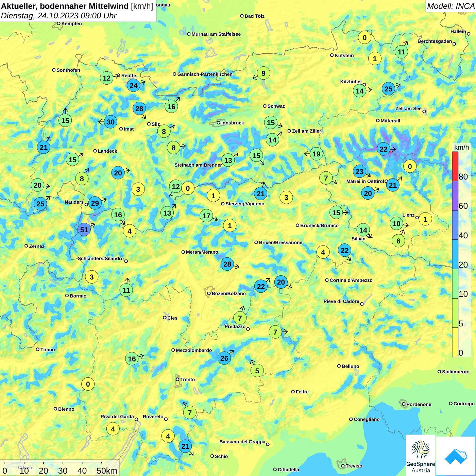Click the 50km scale bar end label
Image resolution: width=476 pixels, height=476 pixels.
coord(107,471)
